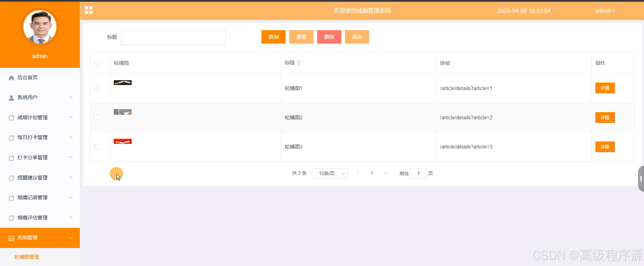
Task: Click the grid menu icon in header
Action: (x=89, y=10)
